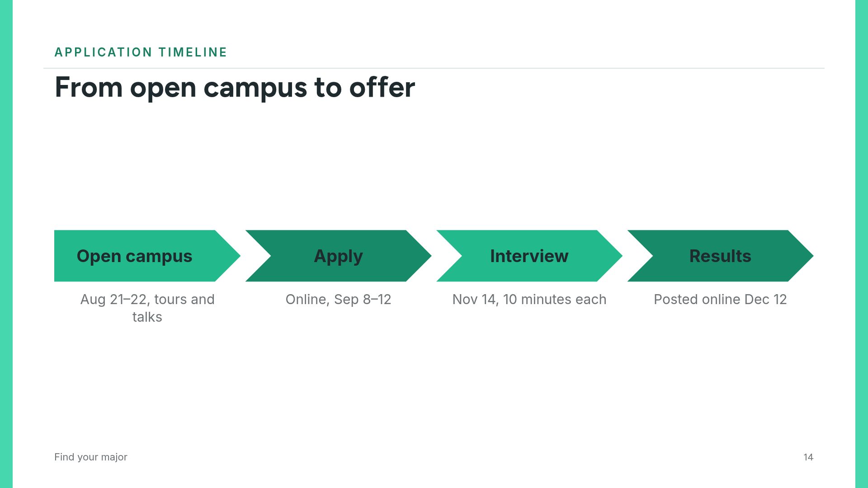Select the 'Posted online Dec 12' caption
The image size is (868, 488).
click(x=720, y=300)
